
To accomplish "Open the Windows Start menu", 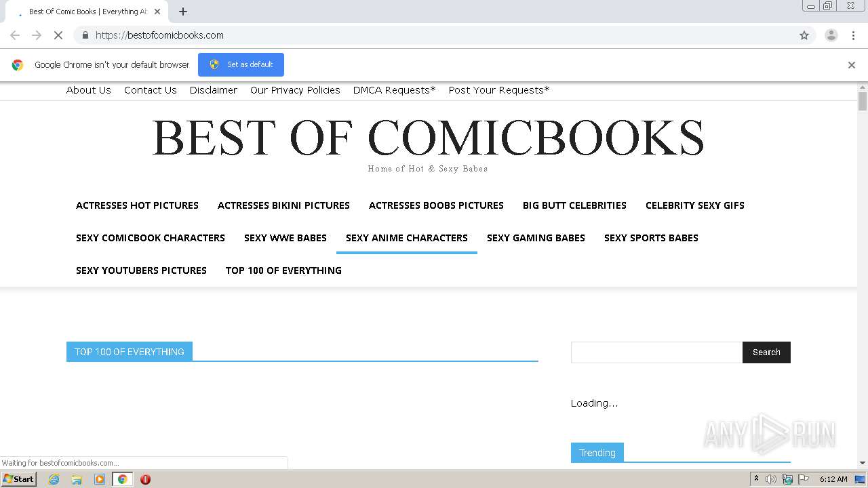I will (x=18, y=479).
